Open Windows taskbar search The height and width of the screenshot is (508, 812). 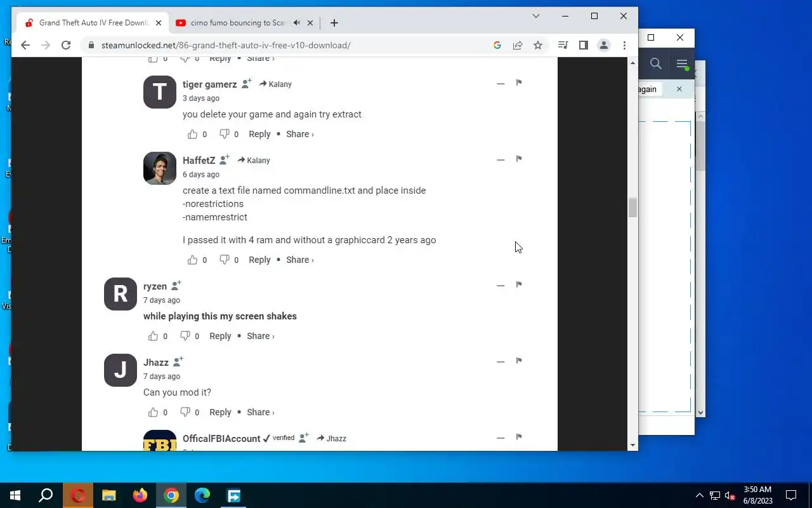click(46, 495)
